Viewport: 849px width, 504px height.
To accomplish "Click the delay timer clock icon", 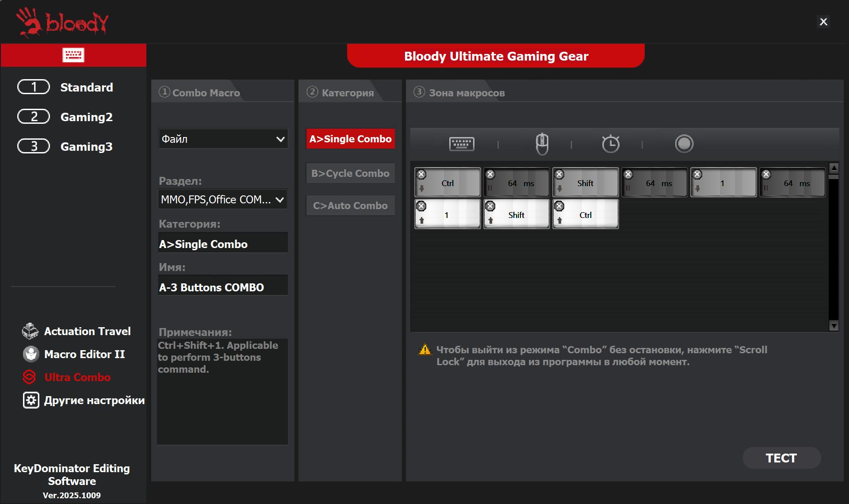I will tap(611, 144).
